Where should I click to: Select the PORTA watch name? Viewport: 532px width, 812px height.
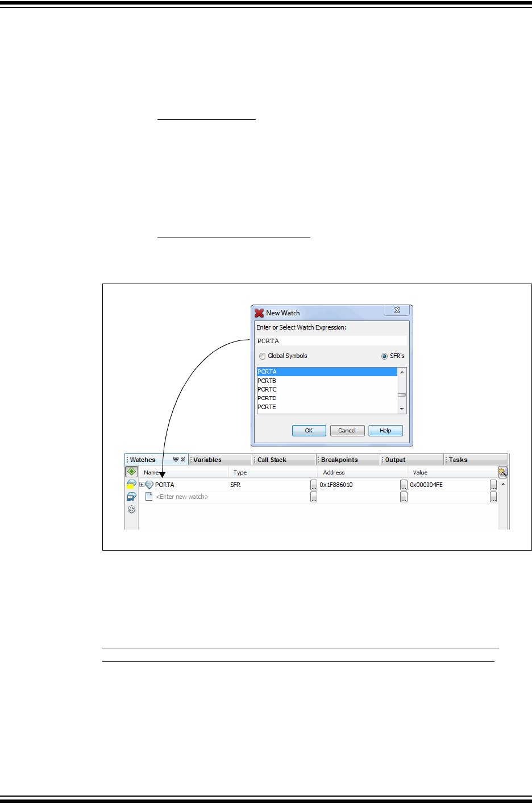pos(165,485)
